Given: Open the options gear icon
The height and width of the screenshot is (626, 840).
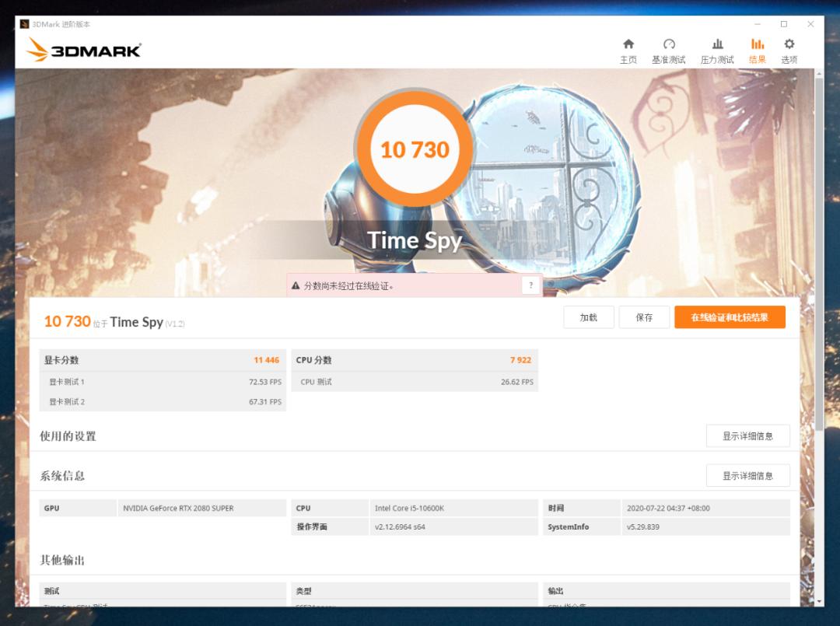Looking at the screenshot, I should click(x=789, y=44).
